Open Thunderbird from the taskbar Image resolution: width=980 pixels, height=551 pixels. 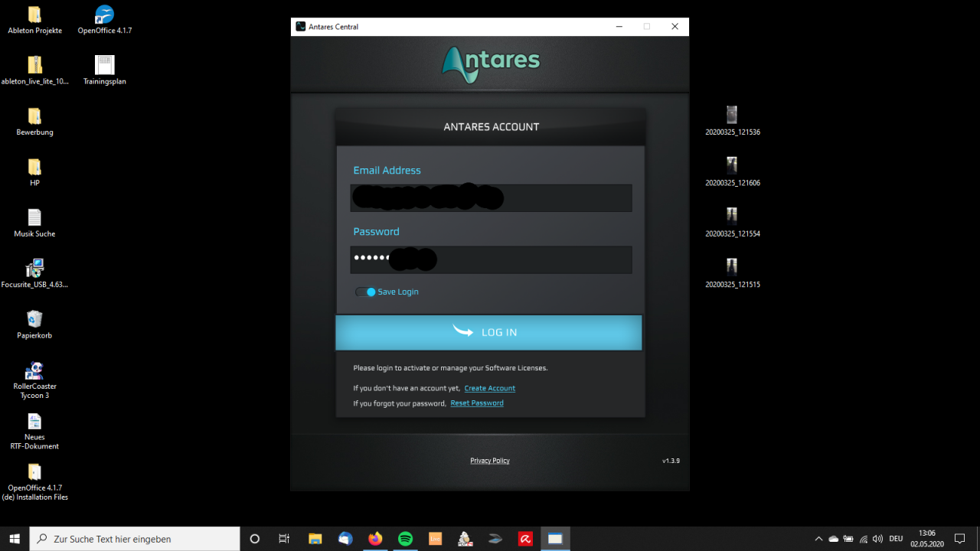click(x=345, y=539)
